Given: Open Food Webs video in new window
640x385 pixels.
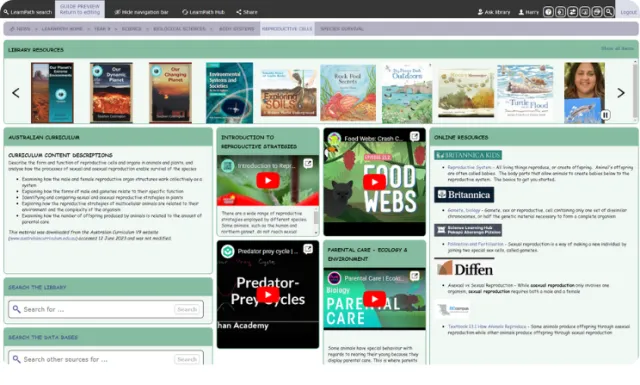Looking at the screenshot, I should (x=414, y=136).
